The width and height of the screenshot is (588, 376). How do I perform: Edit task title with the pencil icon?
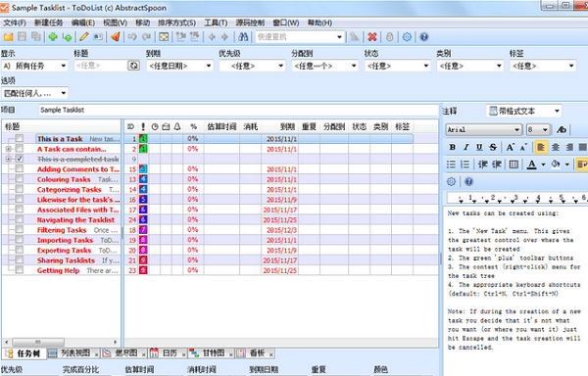(x=84, y=36)
